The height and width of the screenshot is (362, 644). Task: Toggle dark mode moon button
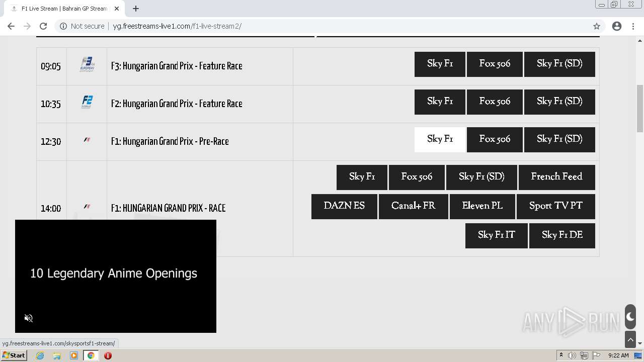pyautogui.click(x=630, y=317)
